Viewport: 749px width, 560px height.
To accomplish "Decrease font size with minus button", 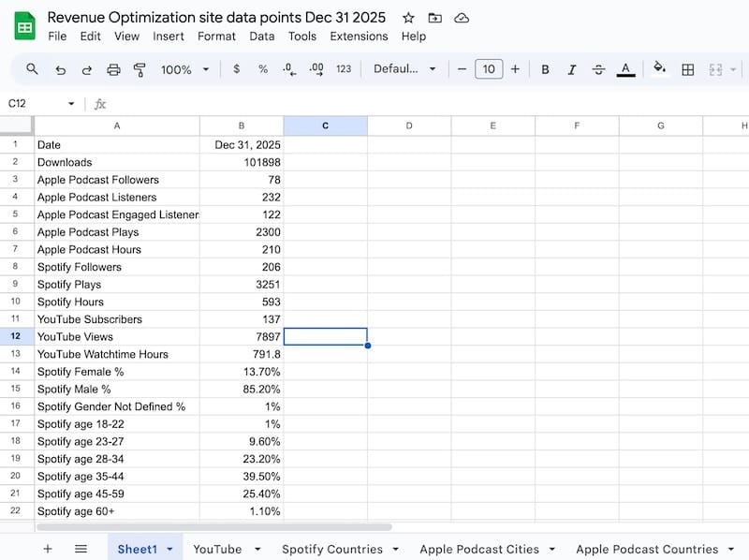I will [462, 69].
